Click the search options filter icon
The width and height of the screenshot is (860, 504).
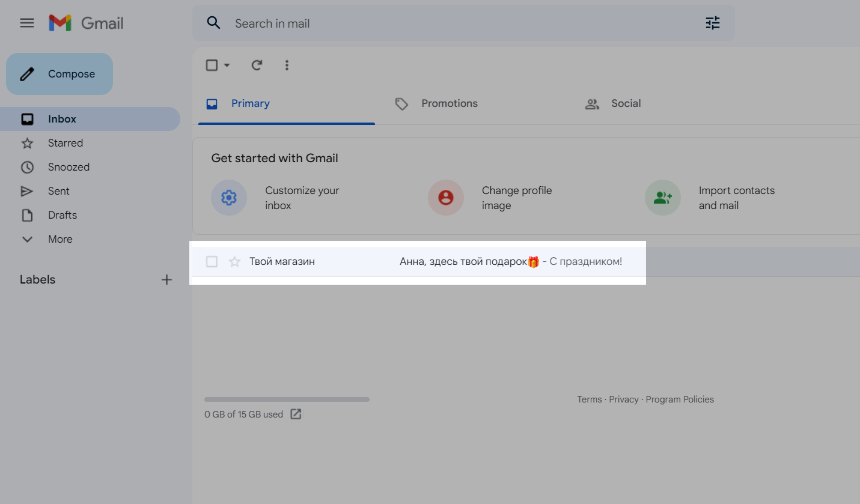(712, 23)
